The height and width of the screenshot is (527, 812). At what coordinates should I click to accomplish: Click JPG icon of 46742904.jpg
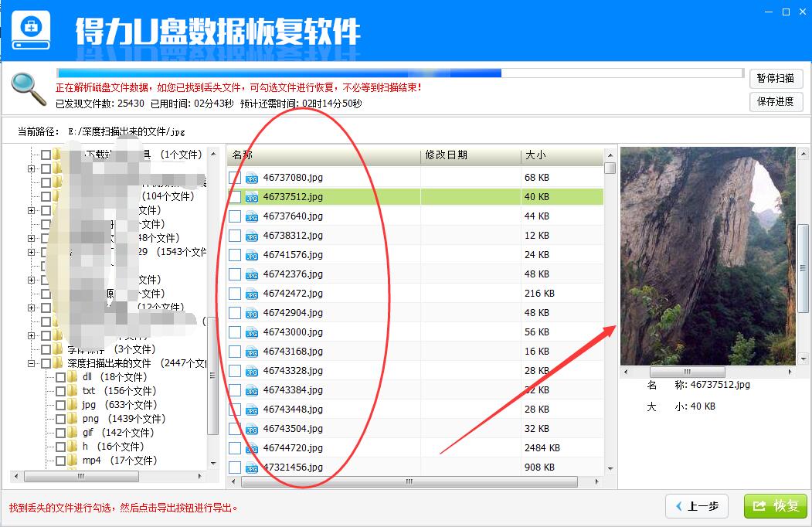point(252,313)
